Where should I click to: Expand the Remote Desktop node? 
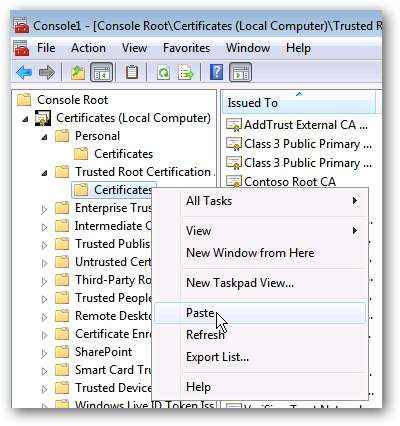[44, 317]
